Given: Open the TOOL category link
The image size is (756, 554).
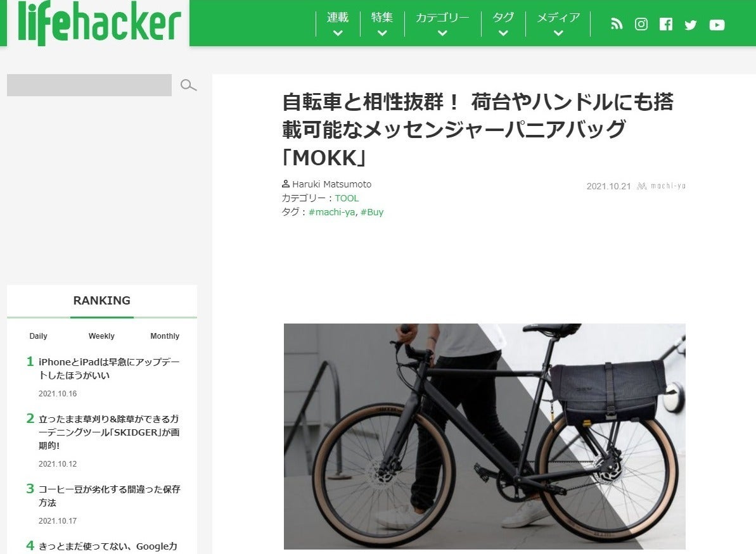Looking at the screenshot, I should (x=347, y=198).
